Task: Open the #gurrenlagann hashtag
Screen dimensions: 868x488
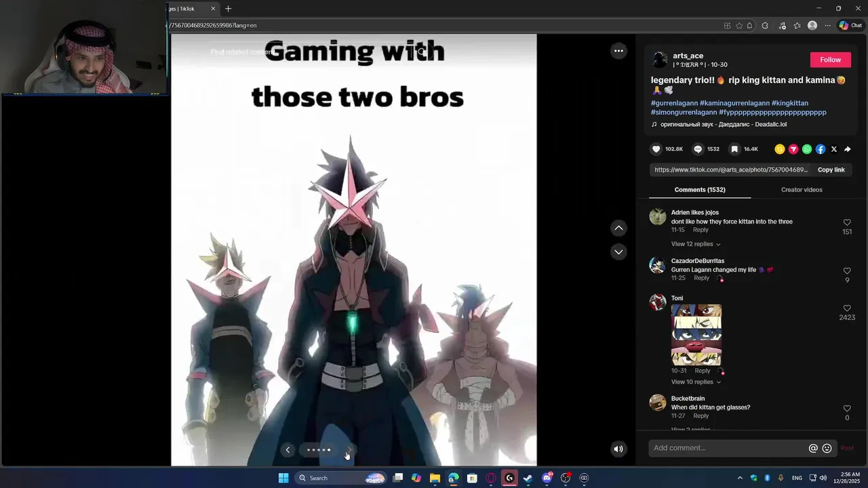Action: [674, 103]
